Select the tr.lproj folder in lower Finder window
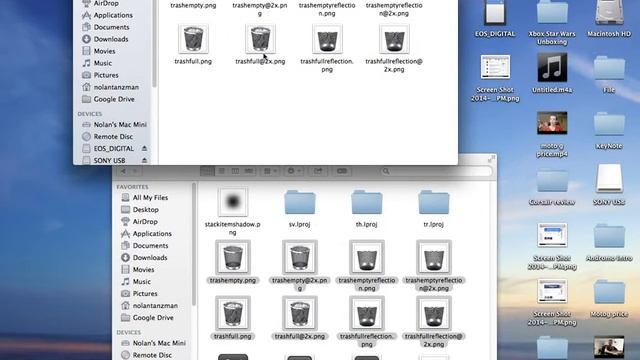640x360 pixels. [x=433, y=202]
